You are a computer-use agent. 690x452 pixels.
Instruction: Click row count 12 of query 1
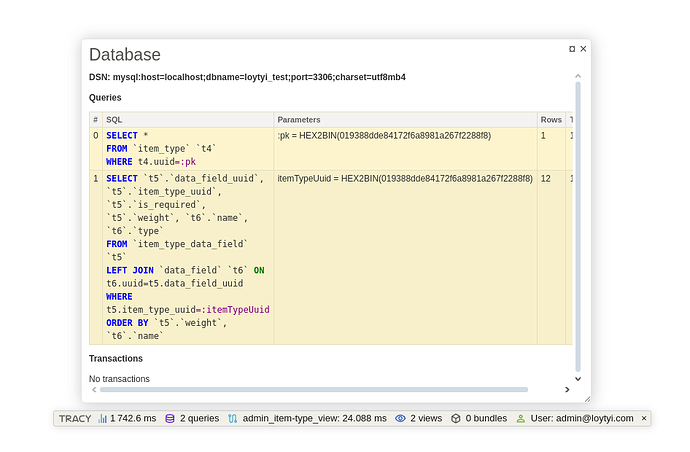546,179
